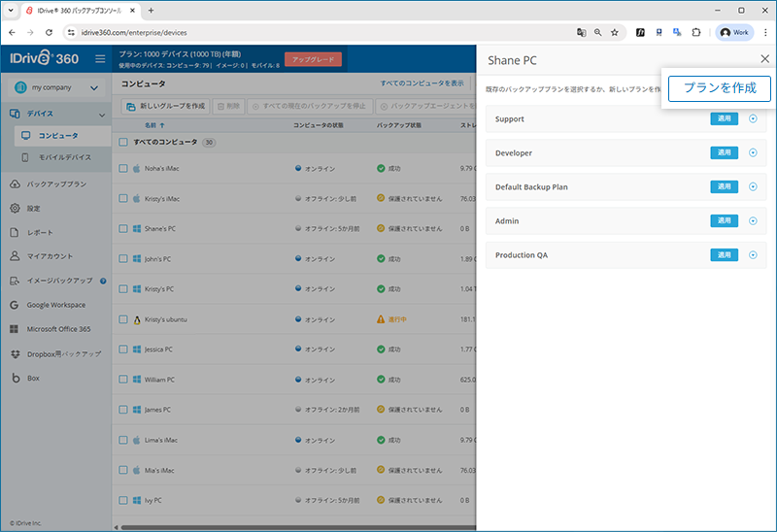Click the Dropbox backup sidebar icon

pyautogui.click(x=16, y=353)
